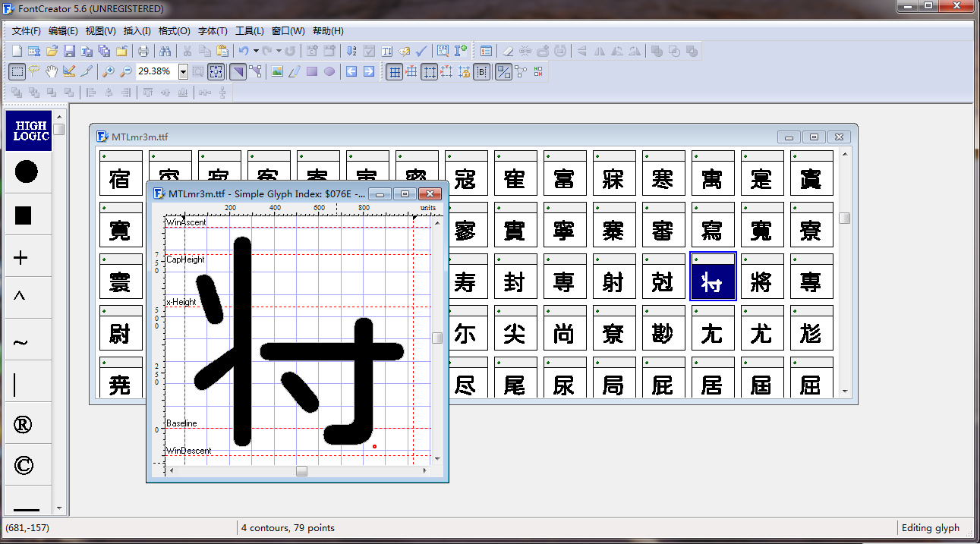Click the printer icon

(143, 51)
